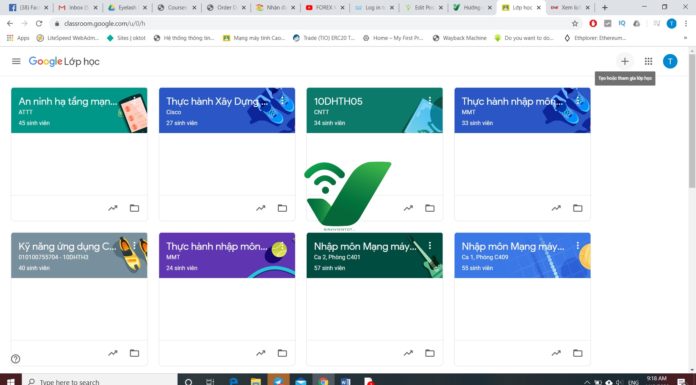
Task: Open Drive folder icon on An ninh hạ tầng card
Action: [x=134, y=208]
